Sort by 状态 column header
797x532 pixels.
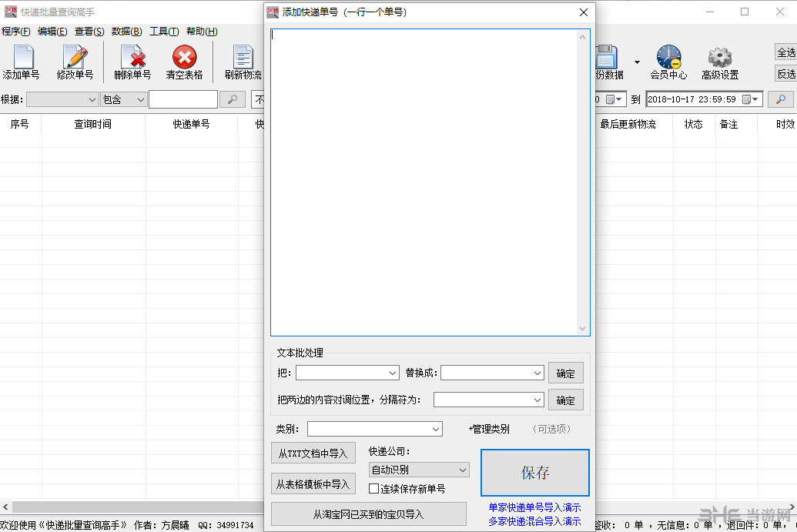point(693,124)
